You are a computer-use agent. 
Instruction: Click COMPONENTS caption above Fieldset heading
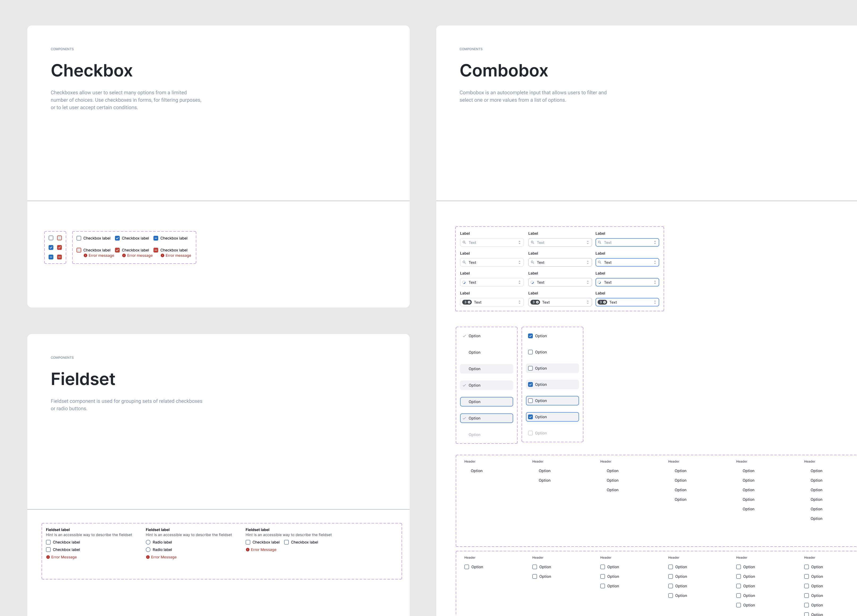pos(62,357)
